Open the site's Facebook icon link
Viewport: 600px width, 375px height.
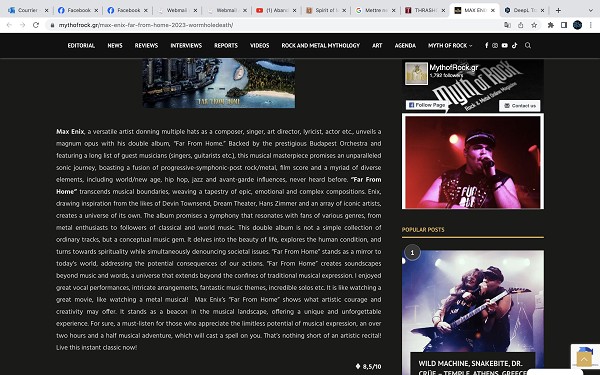tap(486, 45)
